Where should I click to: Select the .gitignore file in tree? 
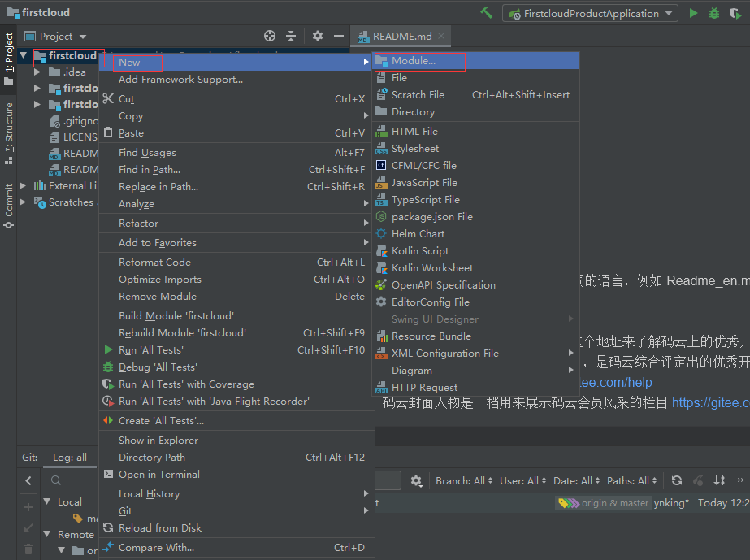tap(74, 121)
